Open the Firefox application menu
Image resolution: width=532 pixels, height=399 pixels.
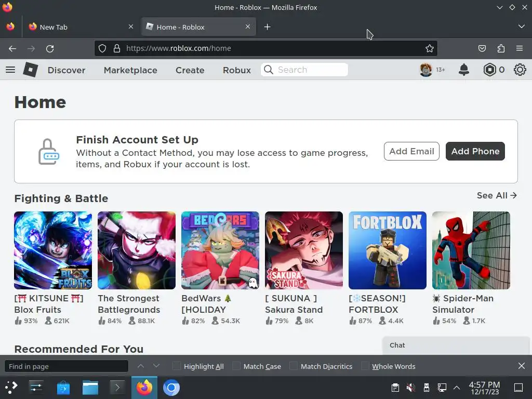[520, 48]
